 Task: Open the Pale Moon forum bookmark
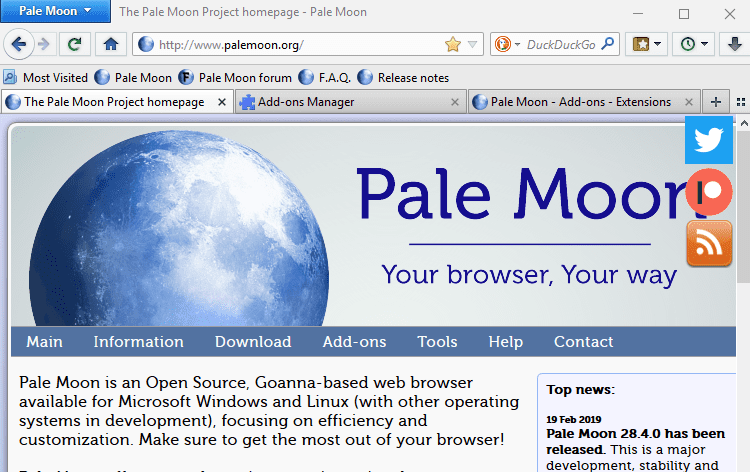coord(235,77)
